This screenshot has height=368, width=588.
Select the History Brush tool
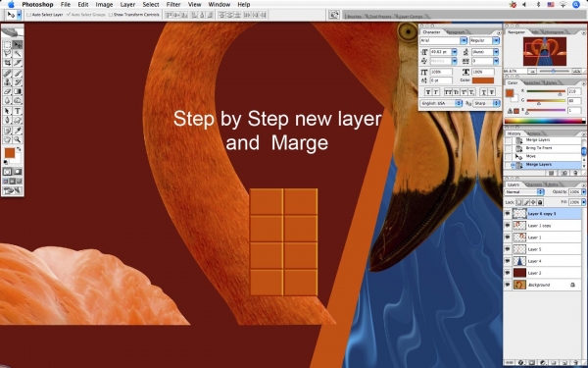point(18,82)
